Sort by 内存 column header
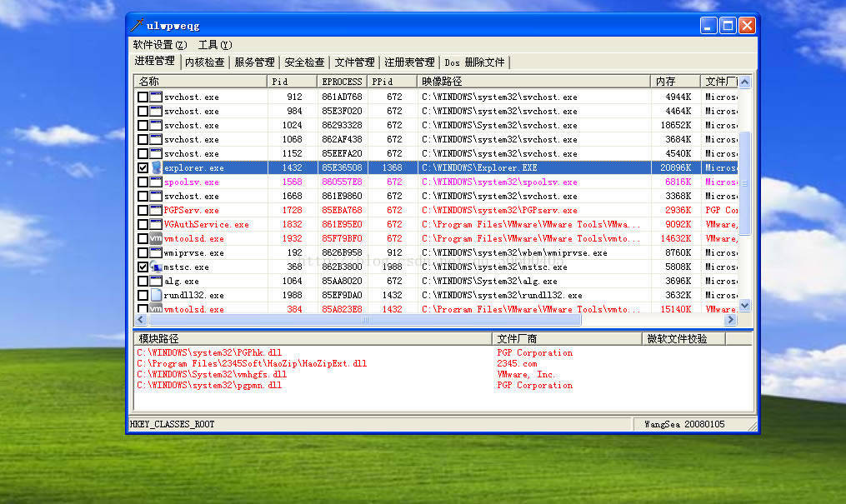Viewport: 846px width, 504px height. (x=675, y=82)
